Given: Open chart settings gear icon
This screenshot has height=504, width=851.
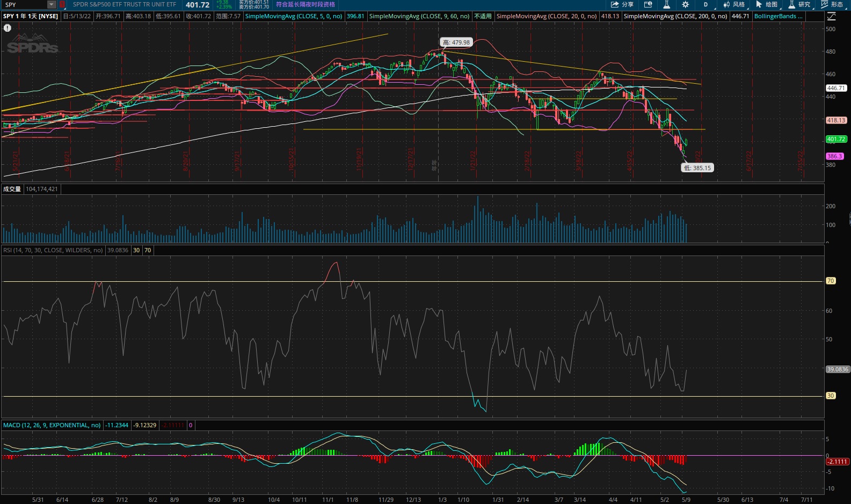Looking at the screenshot, I should (x=686, y=4).
